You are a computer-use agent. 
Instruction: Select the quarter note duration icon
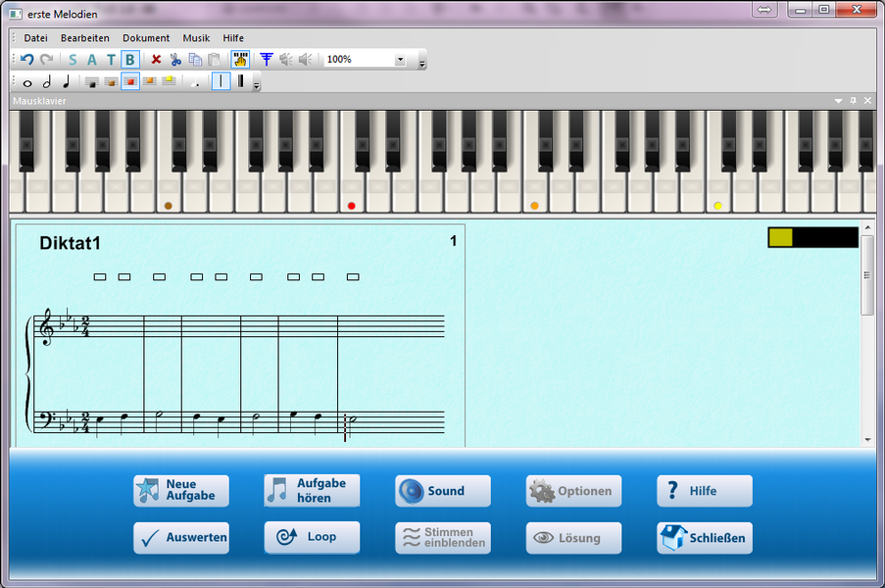tap(66, 82)
